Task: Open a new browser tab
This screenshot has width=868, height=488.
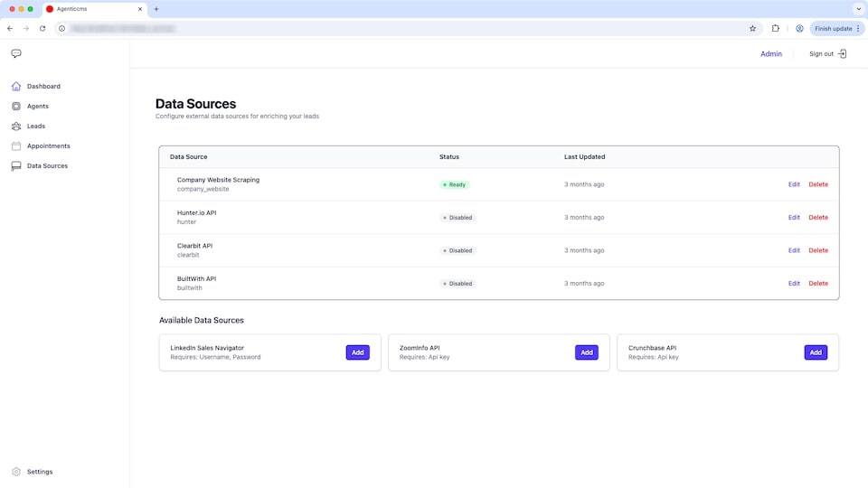Action: [156, 8]
